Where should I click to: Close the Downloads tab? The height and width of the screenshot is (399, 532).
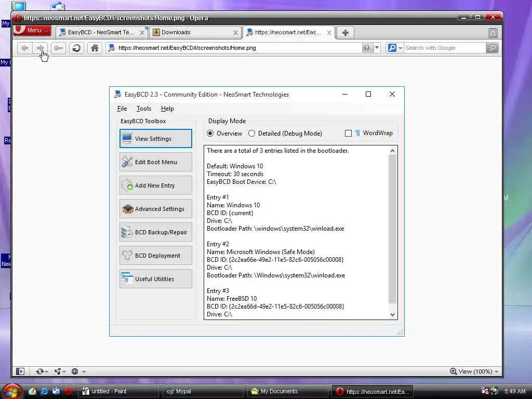[235, 33]
